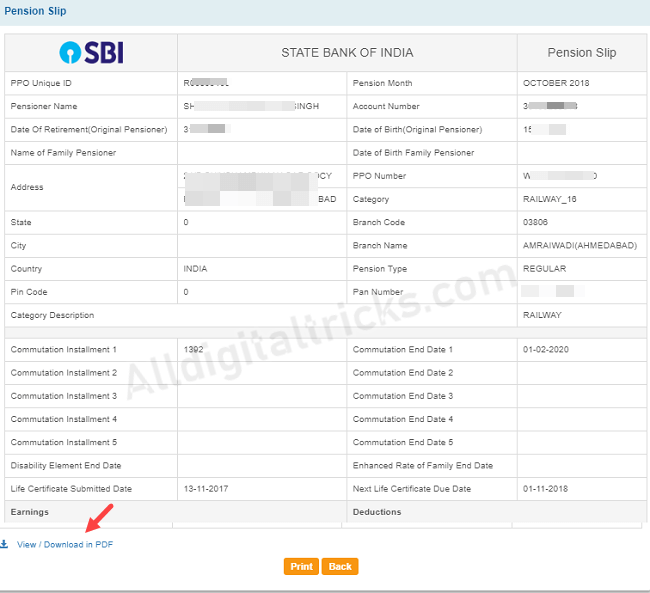650x593 pixels.
Task: Click Commutation End Date 3 label
Action: click(403, 396)
